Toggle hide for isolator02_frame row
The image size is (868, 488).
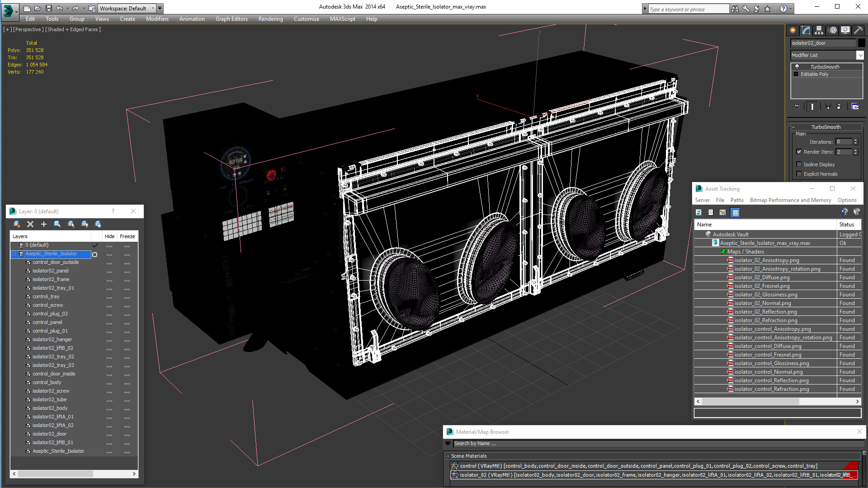[109, 281]
